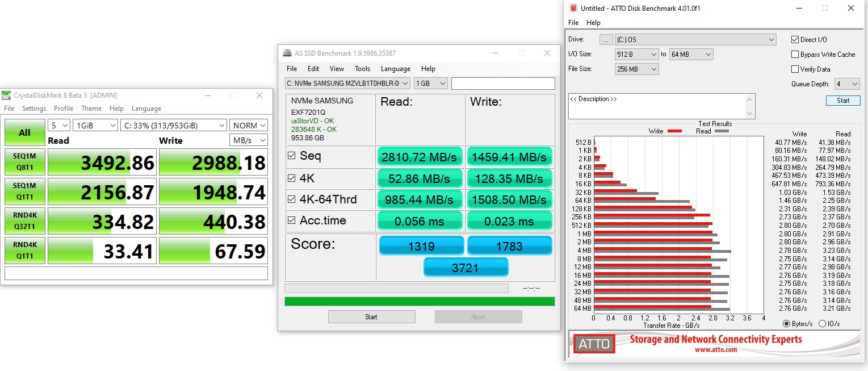The height and width of the screenshot is (371, 868).
Task: Click the CrystalDiskMark app icon in title bar
Action: click(6, 95)
